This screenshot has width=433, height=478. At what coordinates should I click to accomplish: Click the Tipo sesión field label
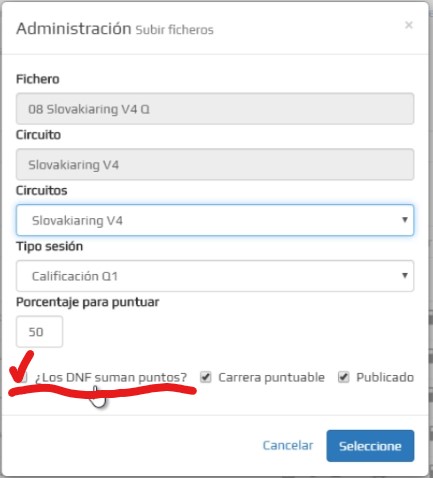[50, 246]
